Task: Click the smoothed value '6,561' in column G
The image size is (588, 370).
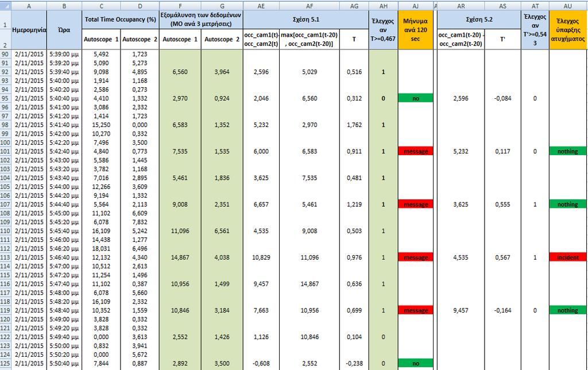Action: [x=222, y=231]
